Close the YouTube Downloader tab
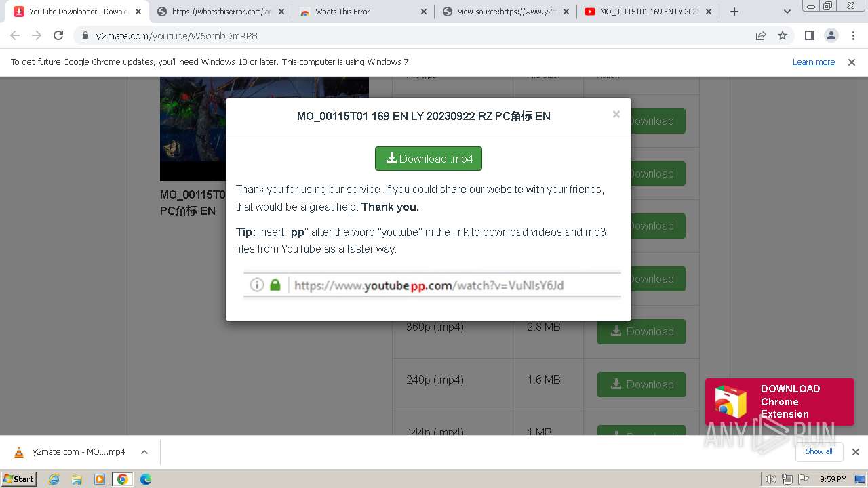This screenshot has width=868, height=488. (138, 12)
